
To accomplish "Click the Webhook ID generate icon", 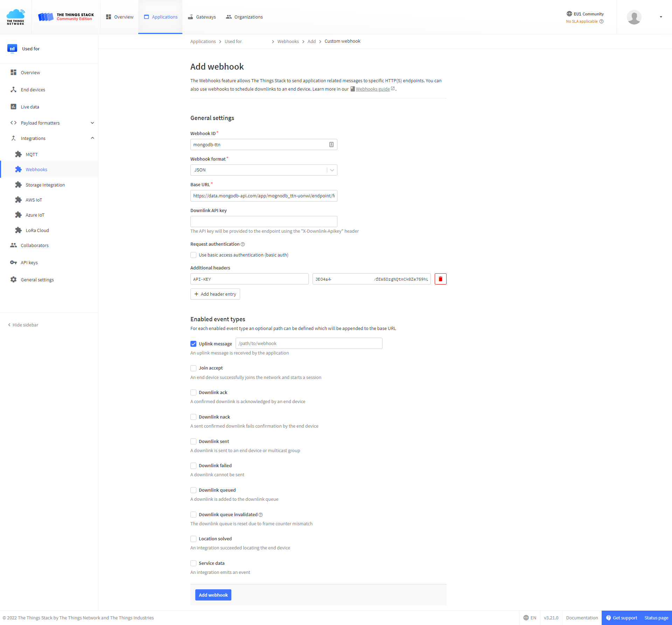I will pyautogui.click(x=331, y=145).
